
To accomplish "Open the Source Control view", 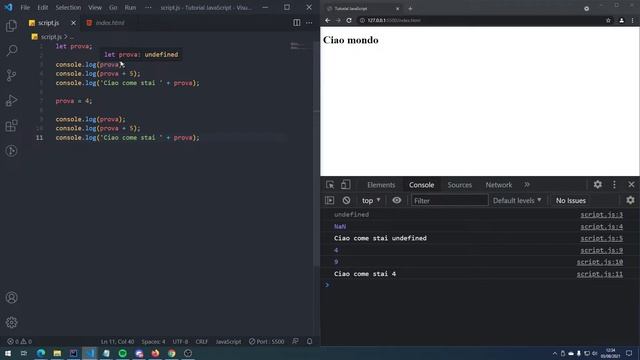I will tap(11, 76).
